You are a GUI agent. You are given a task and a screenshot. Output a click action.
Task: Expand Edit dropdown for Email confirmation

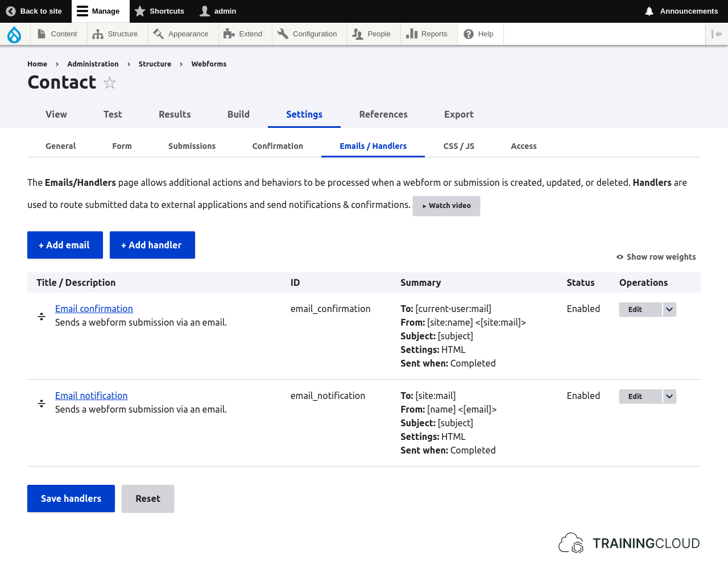tap(669, 309)
